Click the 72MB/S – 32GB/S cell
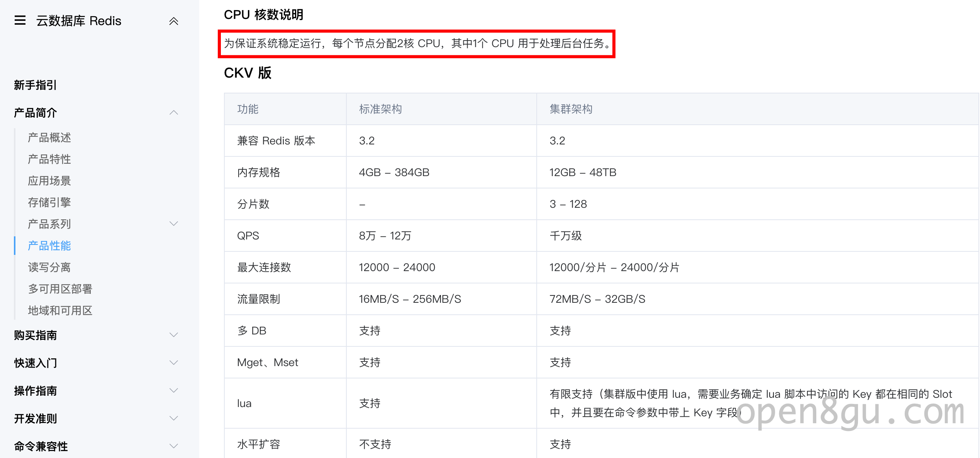 [x=597, y=299]
